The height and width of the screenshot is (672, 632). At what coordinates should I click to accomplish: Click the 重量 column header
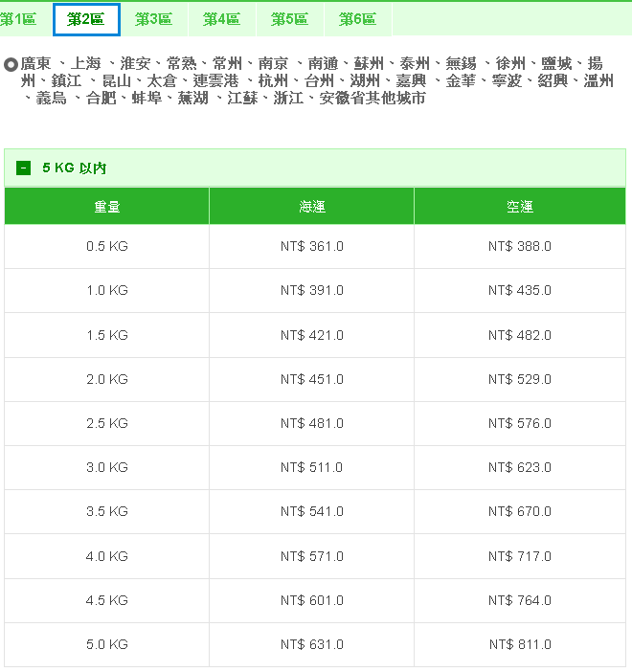point(106,207)
